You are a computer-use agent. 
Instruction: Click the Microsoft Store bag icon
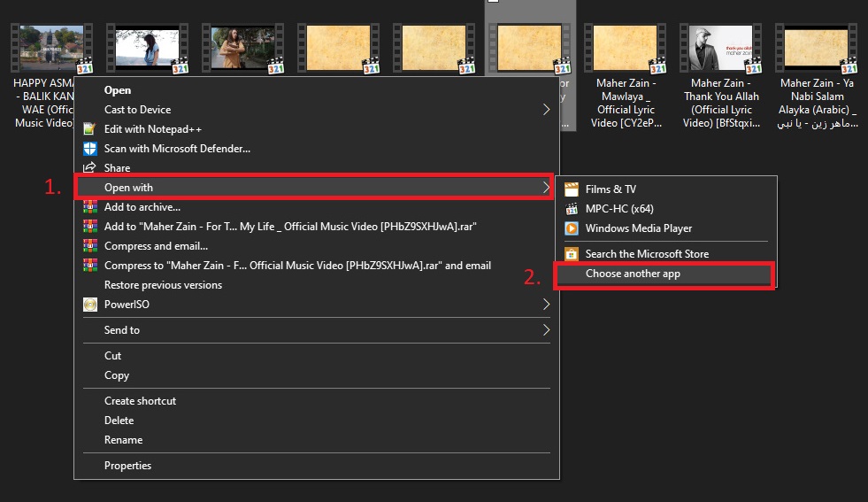pyautogui.click(x=572, y=254)
